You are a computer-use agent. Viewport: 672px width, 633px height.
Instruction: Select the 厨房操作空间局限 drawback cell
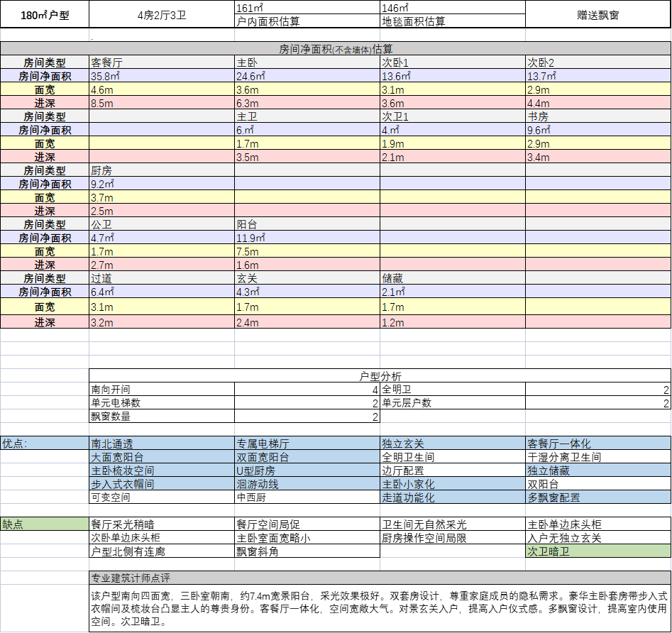453,538
